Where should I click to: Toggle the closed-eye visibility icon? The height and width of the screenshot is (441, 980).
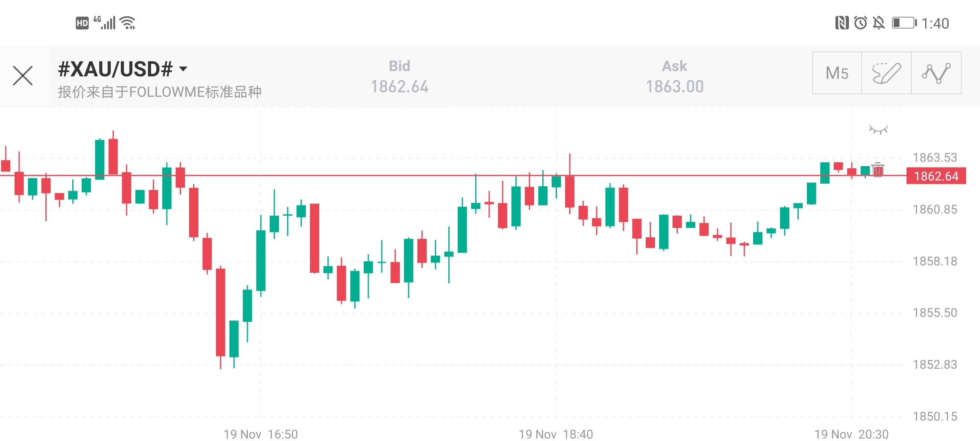pyautogui.click(x=878, y=130)
